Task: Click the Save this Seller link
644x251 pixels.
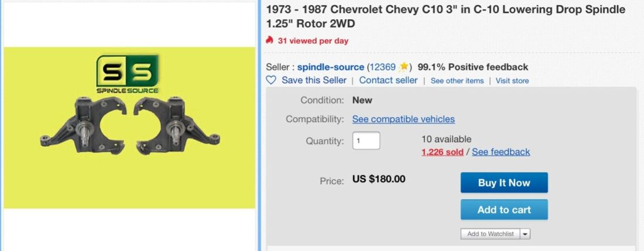Action: [314, 80]
